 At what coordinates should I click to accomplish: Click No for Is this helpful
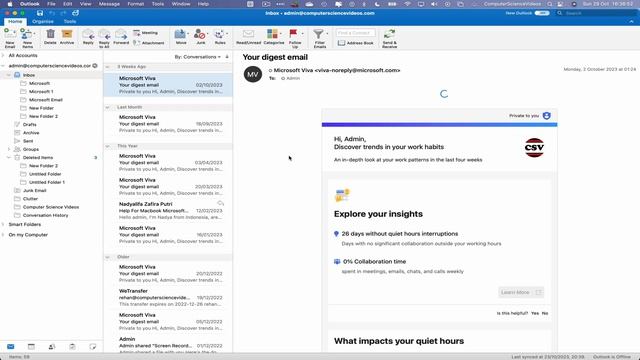click(545, 313)
